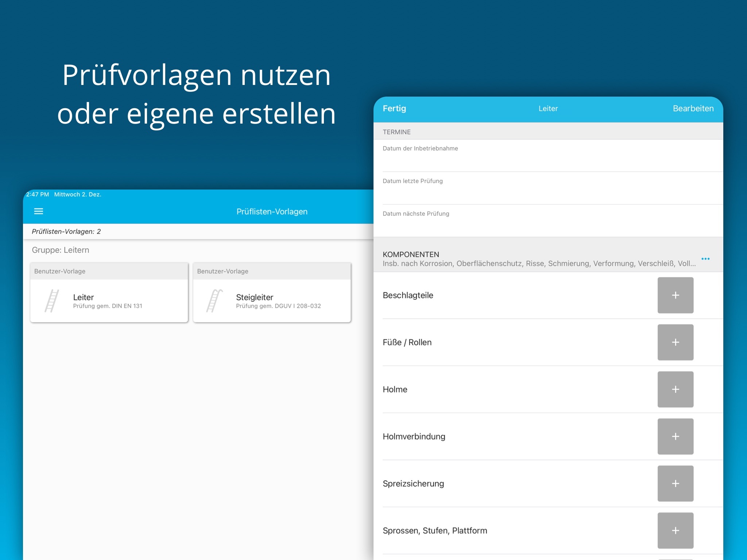Viewport: 747px width, 560px height.
Task: Add entry for Füße / Rollen
Action: [x=676, y=342]
